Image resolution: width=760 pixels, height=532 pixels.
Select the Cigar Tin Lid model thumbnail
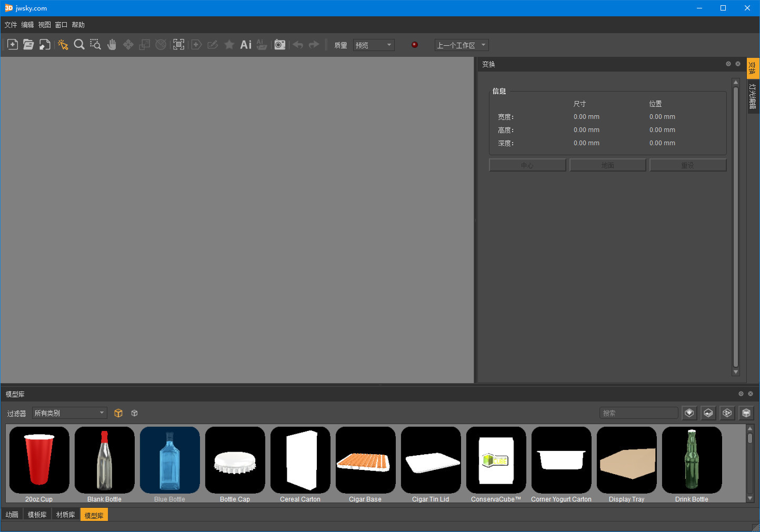pyautogui.click(x=431, y=460)
